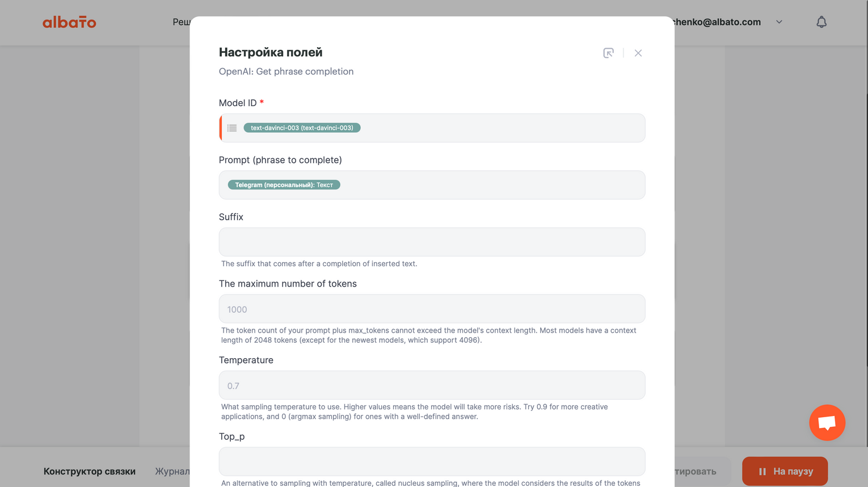This screenshot has height=487, width=868.
Task: Click the account email address
Action: pos(717,22)
